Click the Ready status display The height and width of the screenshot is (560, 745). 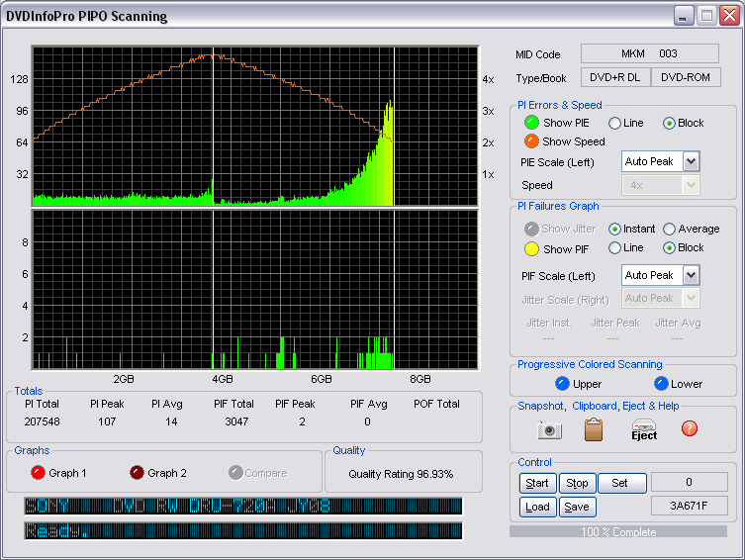[x=243, y=530]
